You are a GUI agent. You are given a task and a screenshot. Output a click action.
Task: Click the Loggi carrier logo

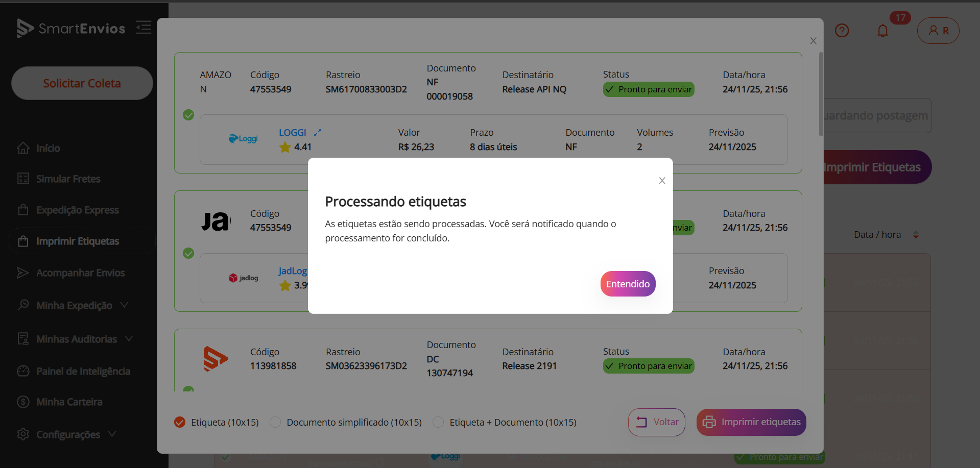[x=243, y=139]
